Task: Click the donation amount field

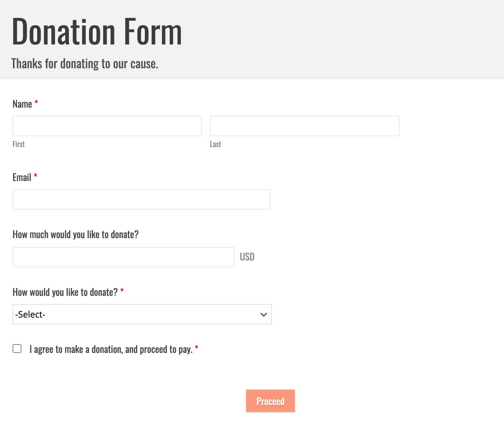Action: pos(124,257)
